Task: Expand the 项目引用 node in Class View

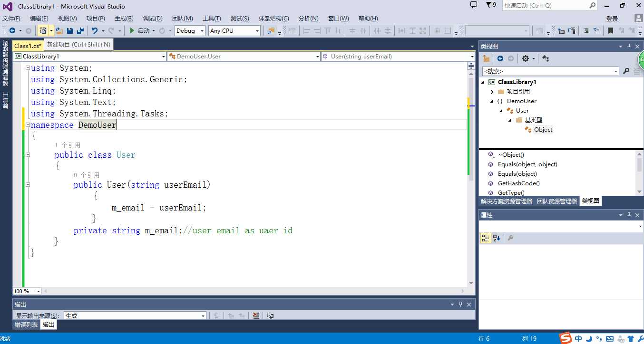Action: point(492,92)
